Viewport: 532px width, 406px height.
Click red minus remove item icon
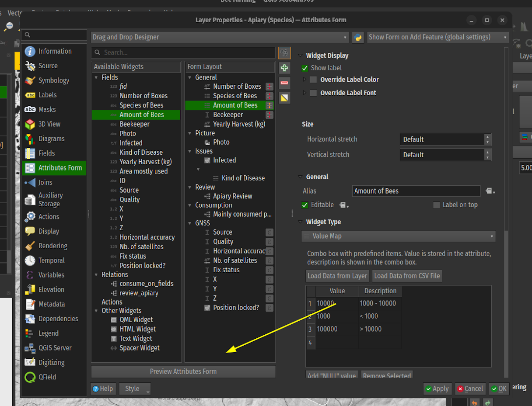tap(284, 83)
